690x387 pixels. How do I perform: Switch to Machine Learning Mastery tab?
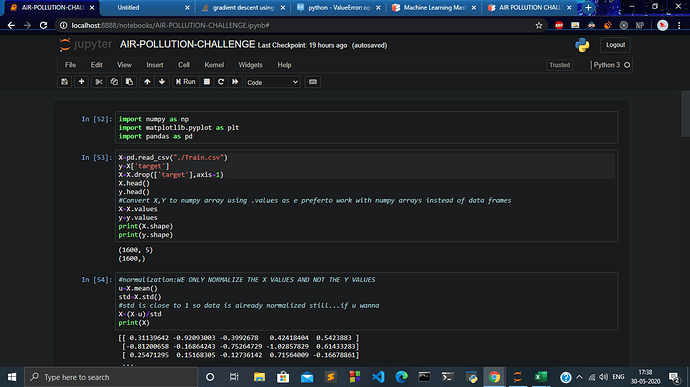tap(434, 7)
